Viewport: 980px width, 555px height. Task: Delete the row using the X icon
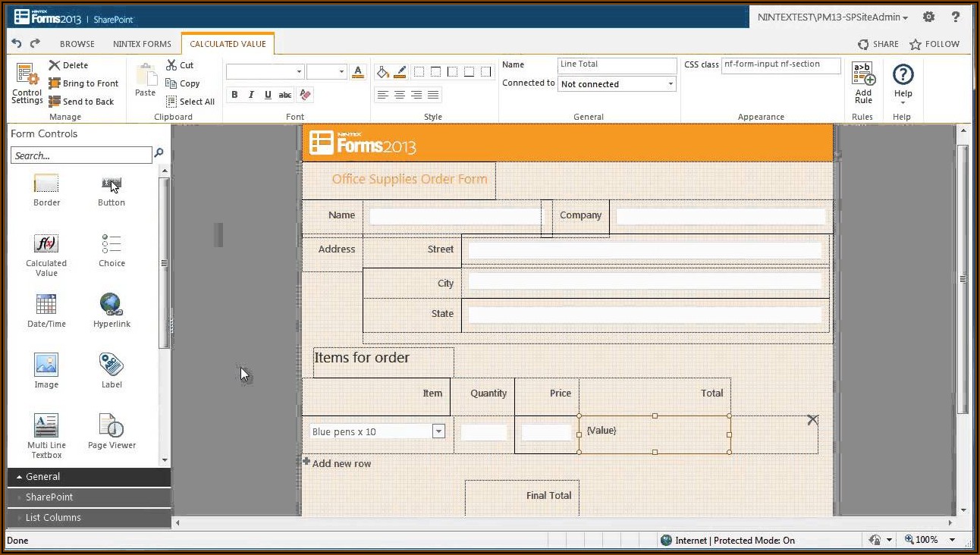[812, 419]
